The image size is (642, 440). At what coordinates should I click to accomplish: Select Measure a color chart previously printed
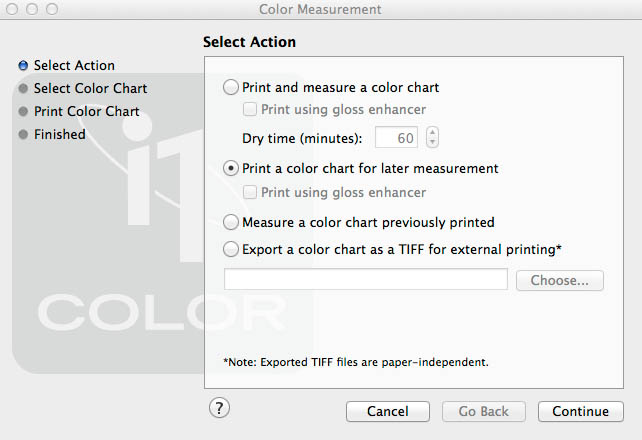(x=232, y=222)
